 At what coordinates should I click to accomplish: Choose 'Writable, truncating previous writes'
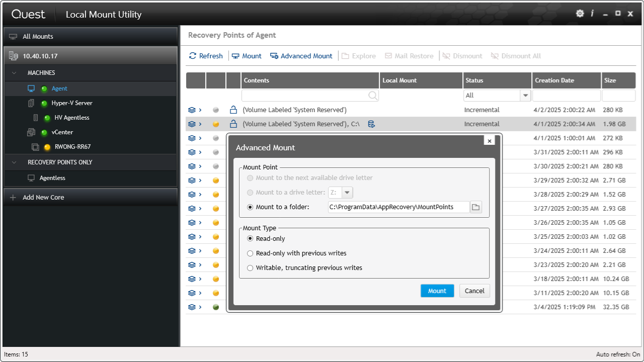(251, 268)
